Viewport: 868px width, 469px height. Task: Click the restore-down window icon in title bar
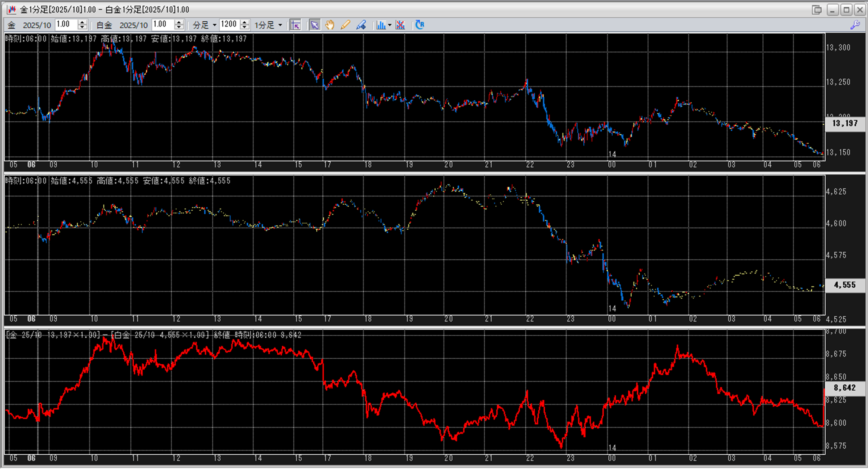tap(817, 10)
